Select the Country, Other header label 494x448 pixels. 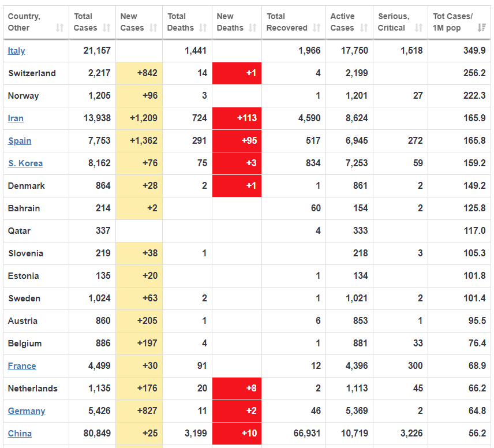click(x=24, y=22)
